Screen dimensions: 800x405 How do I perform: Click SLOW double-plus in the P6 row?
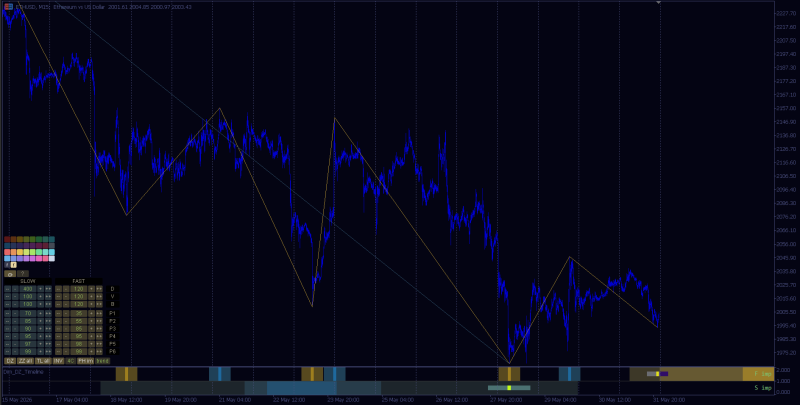(x=48, y=351)
